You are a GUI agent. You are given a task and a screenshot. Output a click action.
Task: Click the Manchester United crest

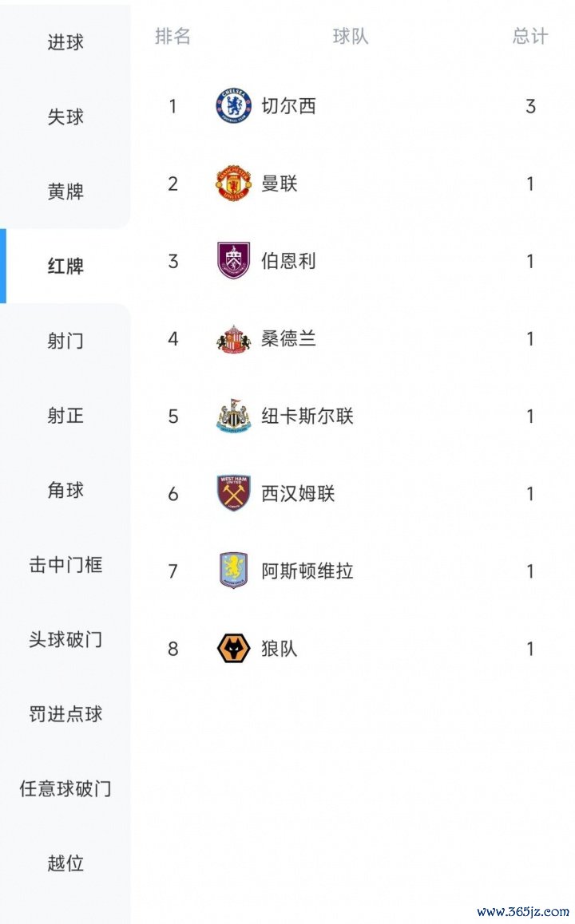click(233, 184)
